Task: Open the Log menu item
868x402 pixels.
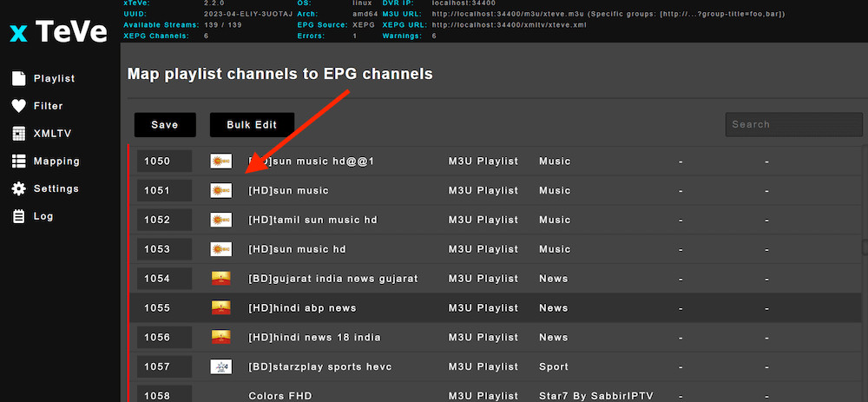Action: pyautogui.click(x=43, y=216)
